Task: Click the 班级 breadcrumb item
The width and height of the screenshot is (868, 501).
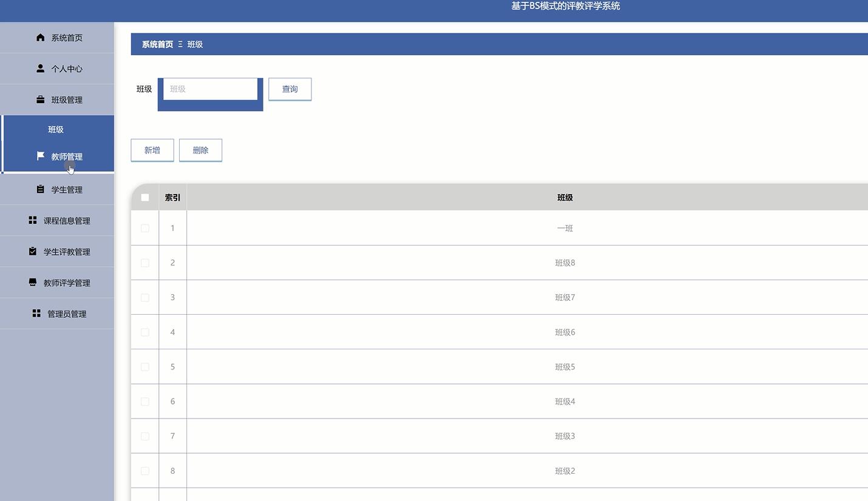Action: click(195, 44)
